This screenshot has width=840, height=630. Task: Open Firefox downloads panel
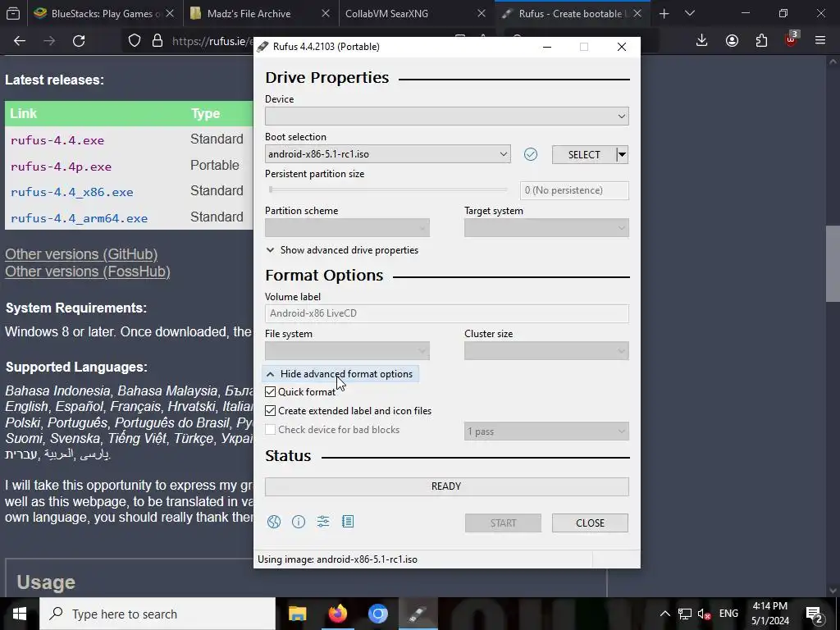click(702, 40)
